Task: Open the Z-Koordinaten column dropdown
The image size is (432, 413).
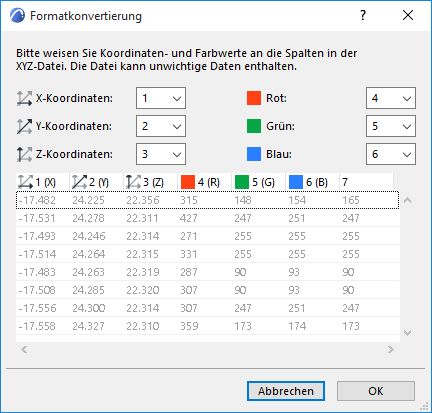Action: point(161,154)
